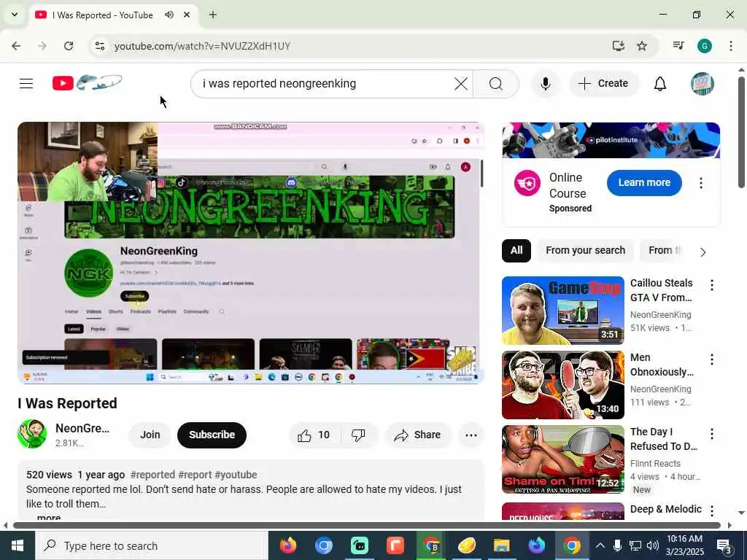Open Caillou Steals GTA V title
Viewport: 747px width, 560px height.
pos(662,290)
